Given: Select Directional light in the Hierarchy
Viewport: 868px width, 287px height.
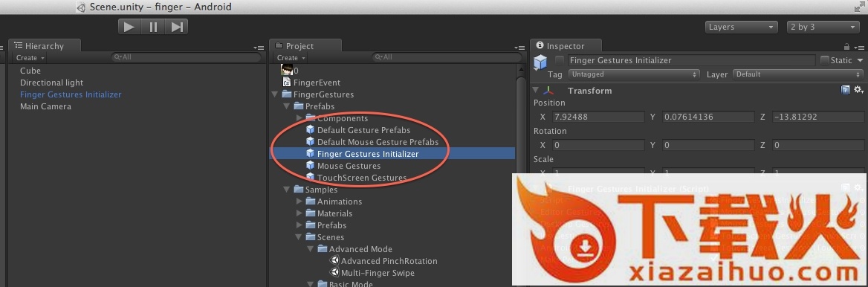Looking at the screenshot, I should pyautogui.click(x=51, y=83).
